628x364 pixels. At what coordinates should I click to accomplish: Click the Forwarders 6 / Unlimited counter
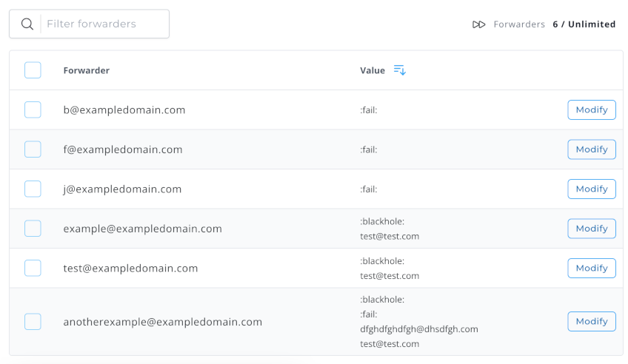pyautogui.click(x=554, y=24)
